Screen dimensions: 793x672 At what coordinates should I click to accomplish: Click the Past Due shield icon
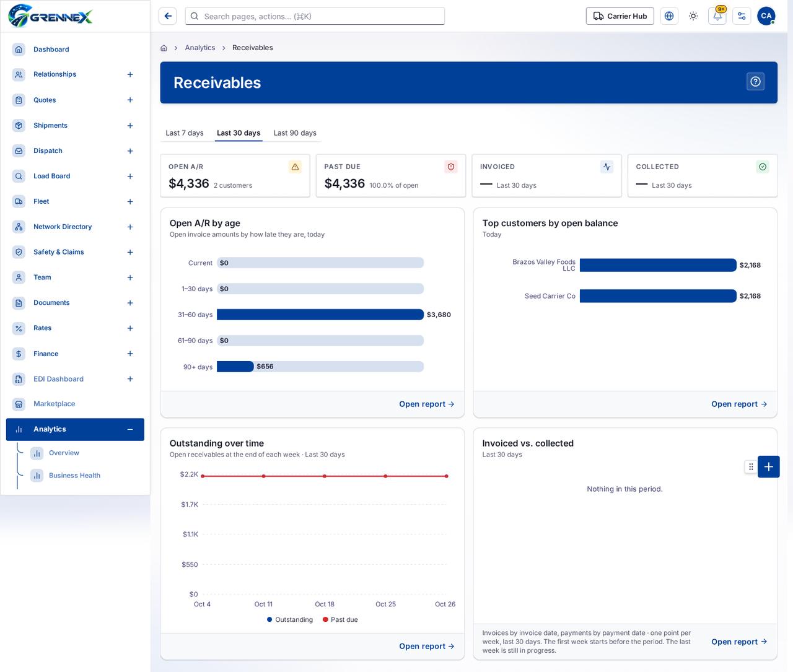(x=451, y=167)
